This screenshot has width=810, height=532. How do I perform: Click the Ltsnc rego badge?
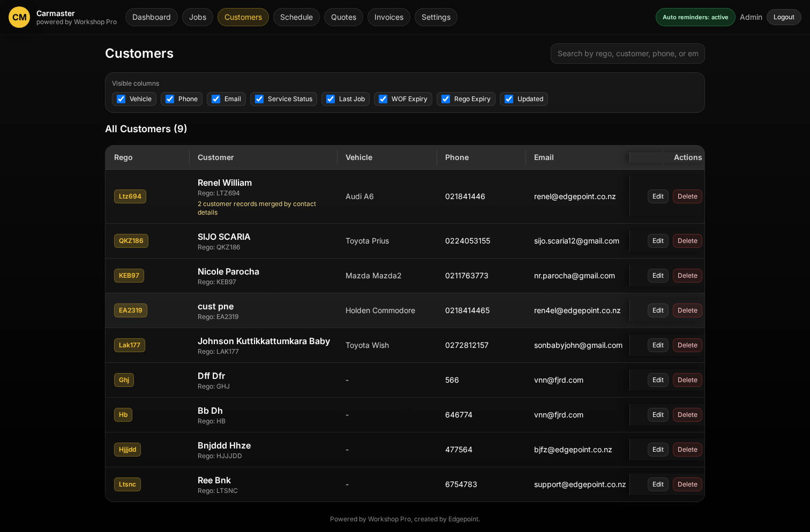tap(127, 484)
